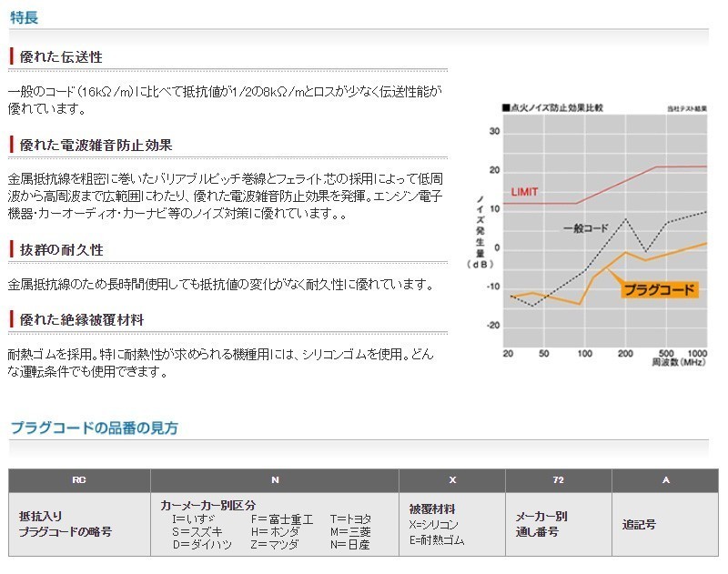This screenshot has height=574, width=728.
Task: Click the 周波数（MHz） axis label
Action: click(x=678, y=362)
